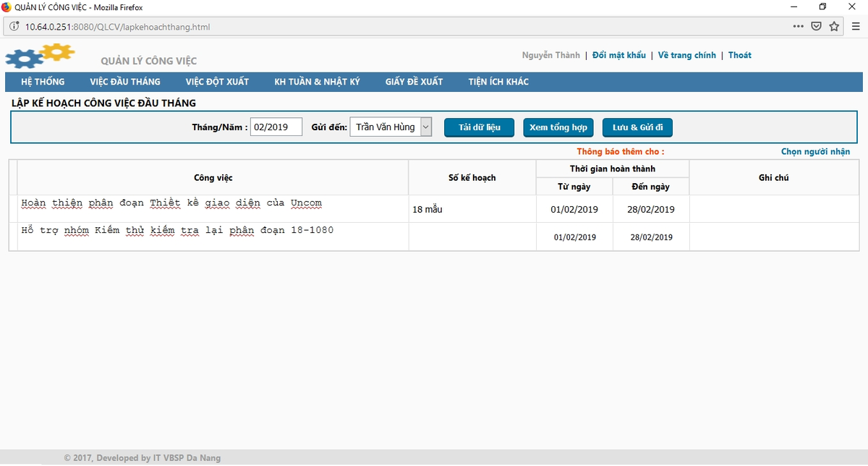Click the task text about phân đoạn 18-1080
868x466 pixels.
pyautogui.click(x=177, y=231)
